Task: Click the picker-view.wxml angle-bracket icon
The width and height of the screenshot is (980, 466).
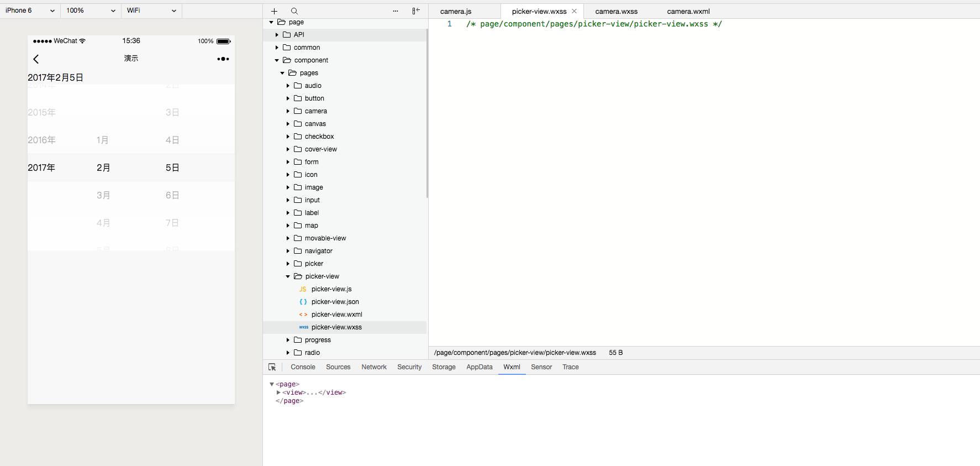Action: pyautogui.click(x=303, y=315)
